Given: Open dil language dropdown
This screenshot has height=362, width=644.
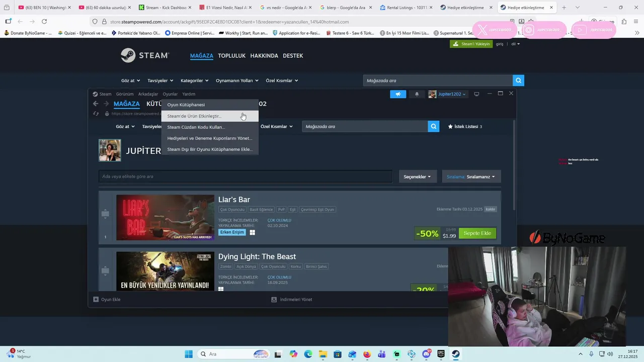Looking at the screenshot, I should click(515, 44).
